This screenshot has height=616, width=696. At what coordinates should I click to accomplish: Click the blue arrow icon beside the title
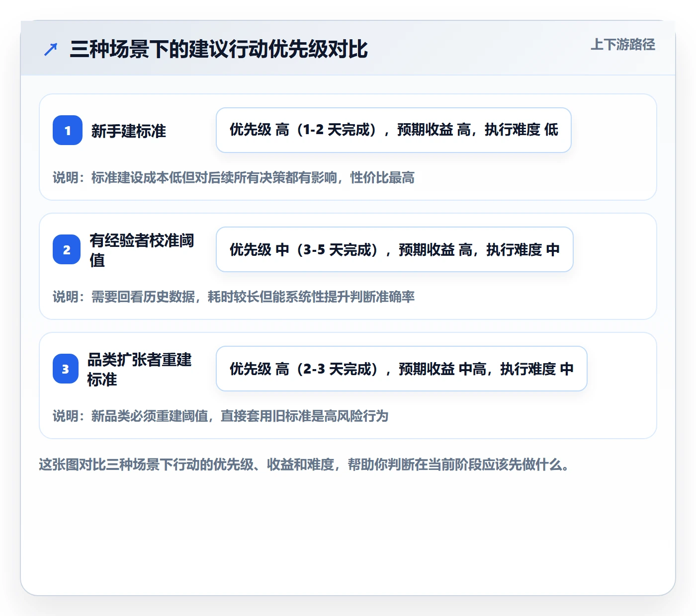pyautogui.click(x=51, y=49)
